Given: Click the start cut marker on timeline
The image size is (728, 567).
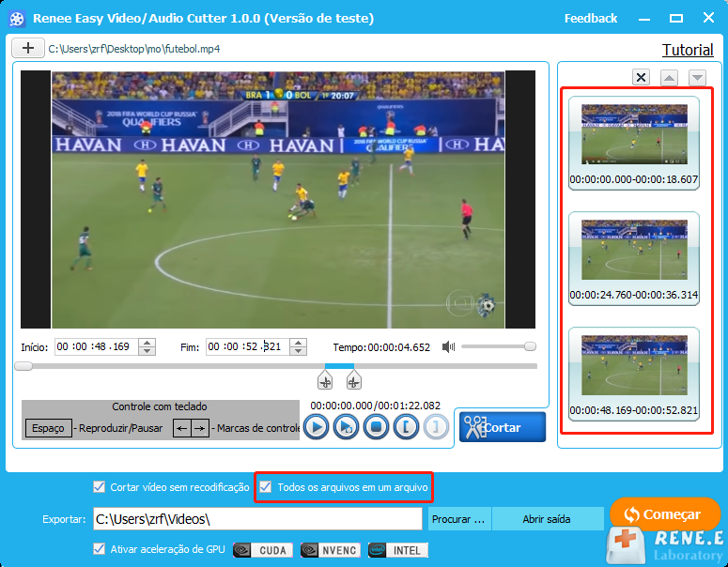Looking at the screenshot, I should [x=325, y=380].
